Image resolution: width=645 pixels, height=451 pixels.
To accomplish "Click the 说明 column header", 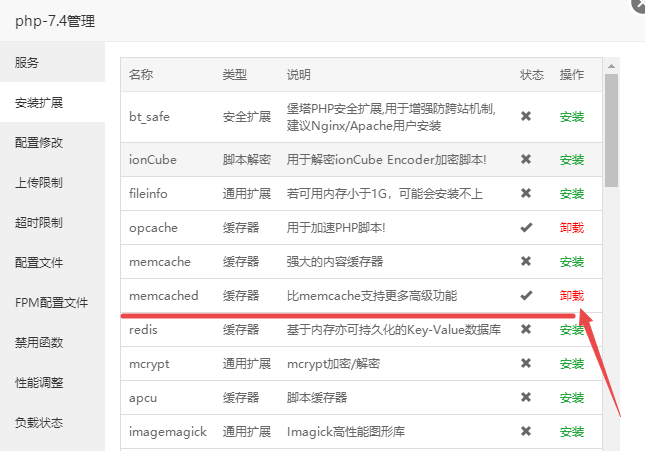I will click(299, 74).
